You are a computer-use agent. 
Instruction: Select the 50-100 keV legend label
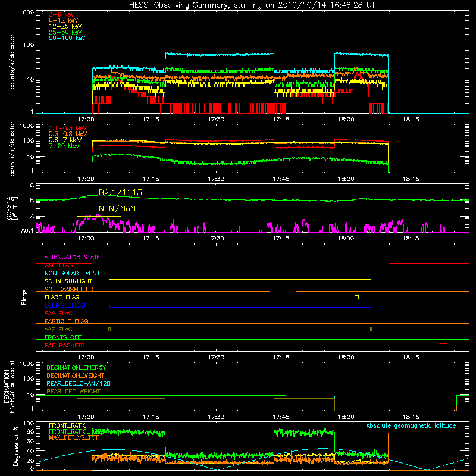pos(67,38)
